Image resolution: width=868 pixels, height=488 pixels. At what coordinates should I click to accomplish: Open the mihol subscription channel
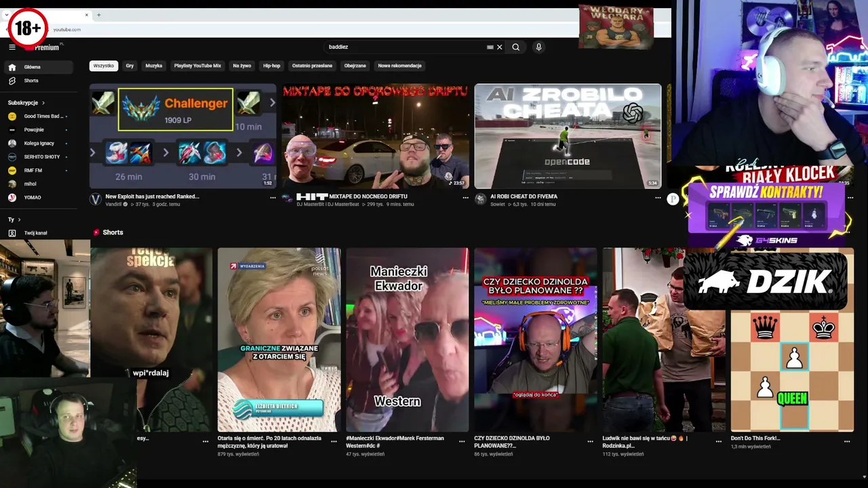coord(39,184)
